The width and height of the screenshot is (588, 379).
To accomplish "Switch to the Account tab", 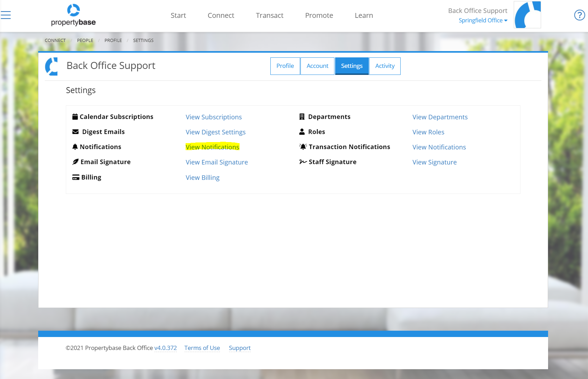I will [317, 66].
